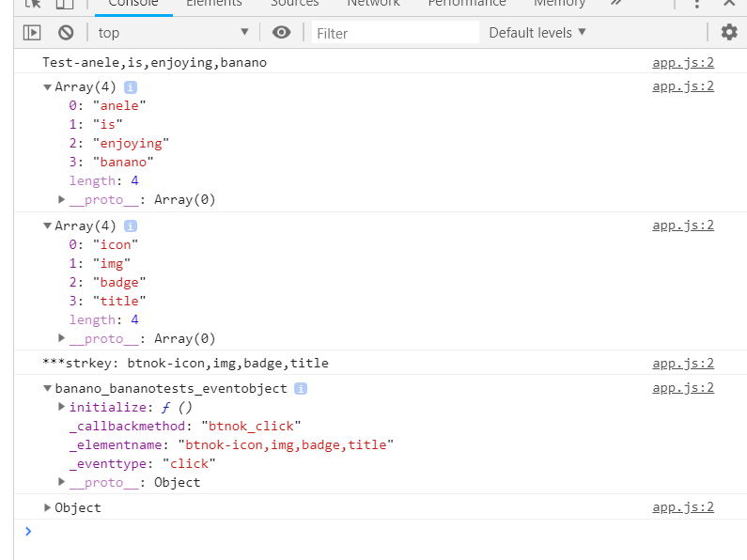This screenshot has width=747, height=560.
Task: Click the info badge next to second Array(4)
Action: point(131,226)
